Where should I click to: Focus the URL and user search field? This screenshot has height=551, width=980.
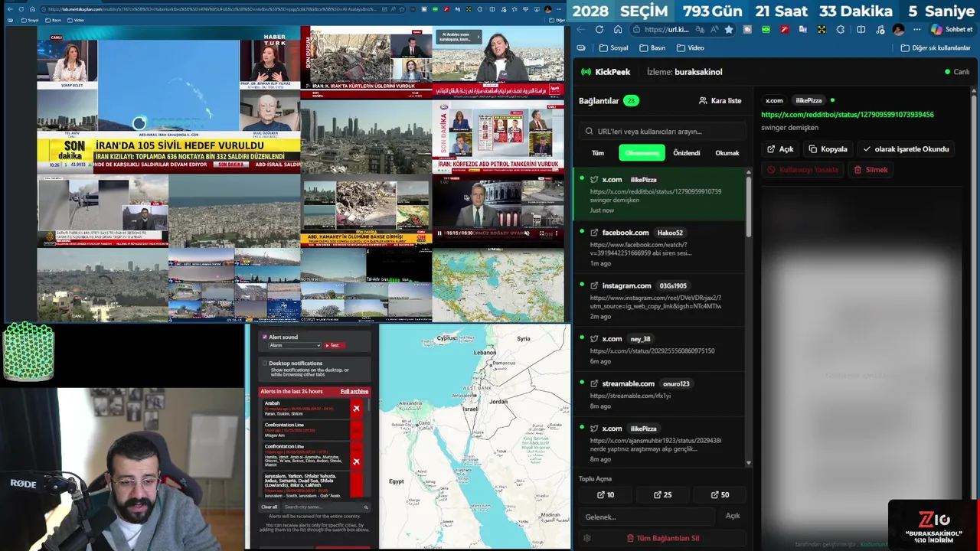click(x=663, y=131)
